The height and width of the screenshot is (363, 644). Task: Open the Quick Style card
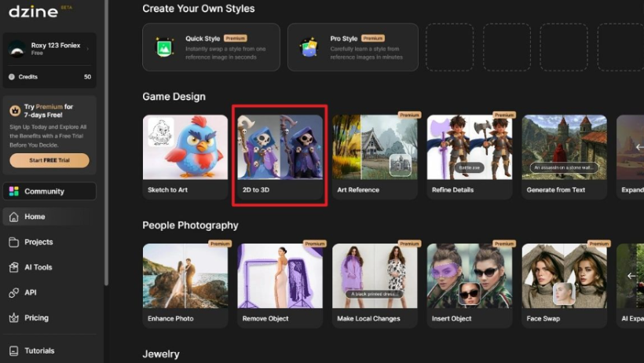[x=211, y=47]
